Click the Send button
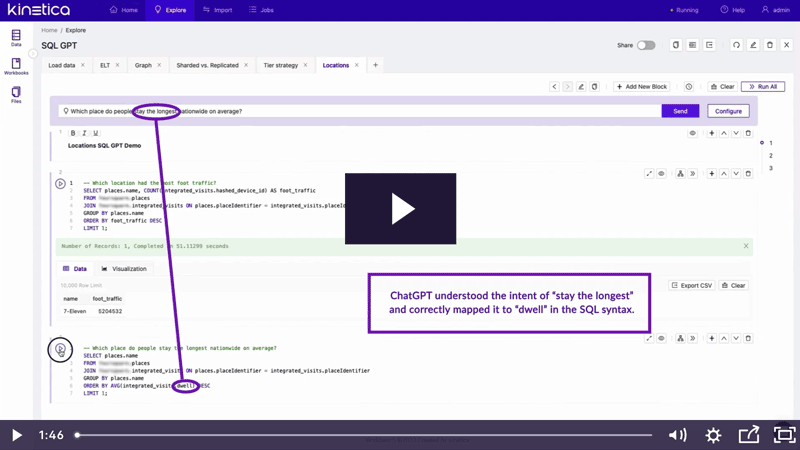Viewport: 800px width, 450px height. point(680,111)
